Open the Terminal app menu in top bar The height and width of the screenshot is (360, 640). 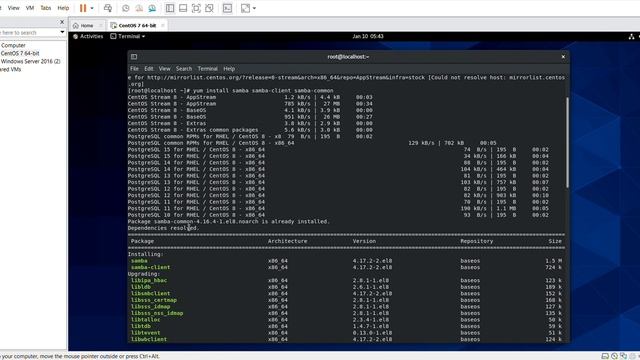click(x=128, y=36)
